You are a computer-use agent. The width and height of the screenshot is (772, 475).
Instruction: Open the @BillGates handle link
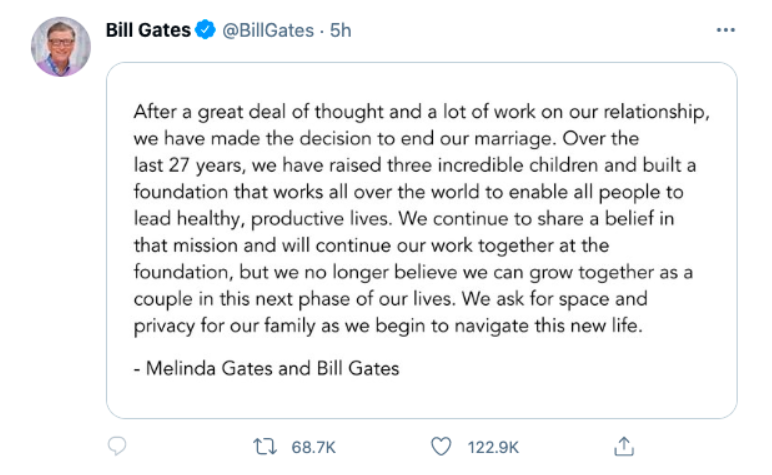pos(268,31)
